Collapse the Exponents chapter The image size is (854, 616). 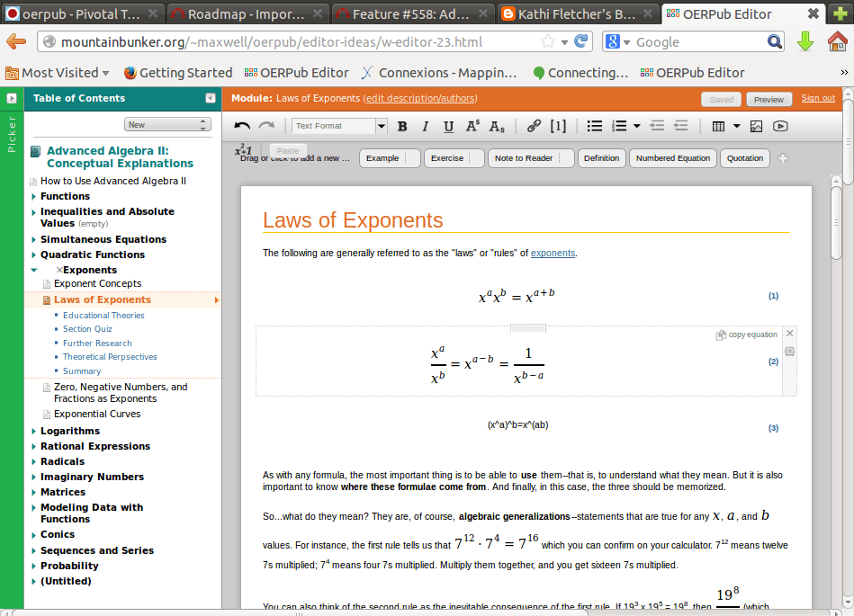[x=34, y=270]
